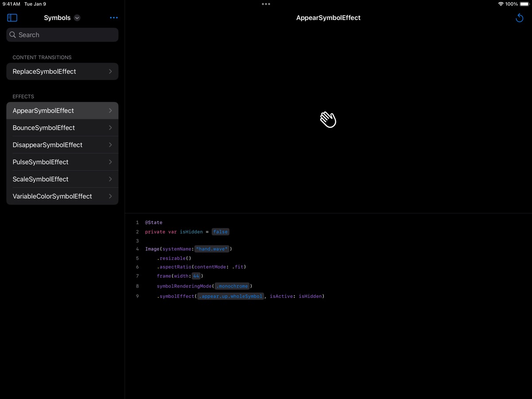This screenshot has height=399, width=532.
Task: Click the magnifying glass search icon
Action: (13, 35)
